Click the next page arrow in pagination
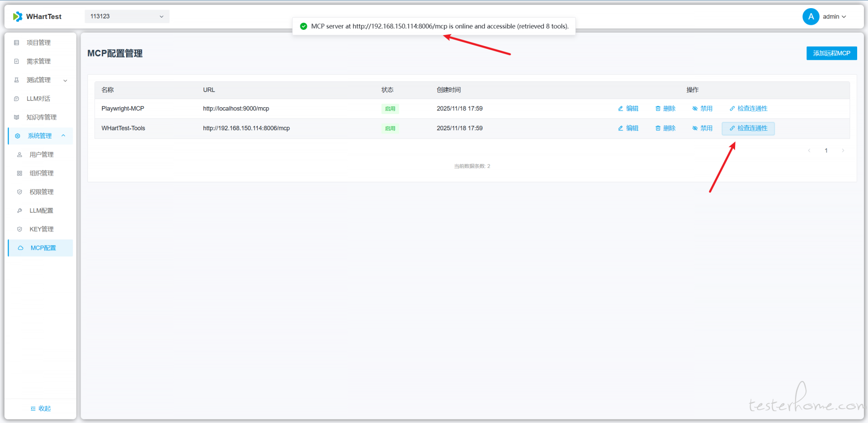The image size is (868, 423). [843, 151]
